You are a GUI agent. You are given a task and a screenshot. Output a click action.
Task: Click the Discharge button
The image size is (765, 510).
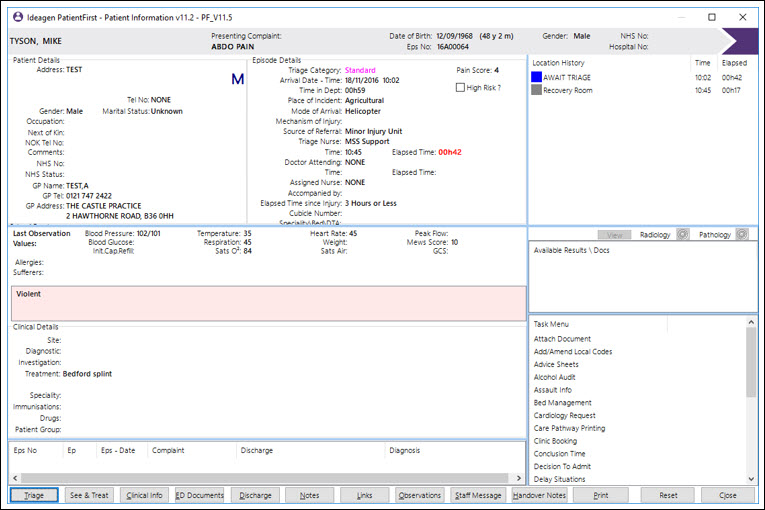tap(255, 495)
